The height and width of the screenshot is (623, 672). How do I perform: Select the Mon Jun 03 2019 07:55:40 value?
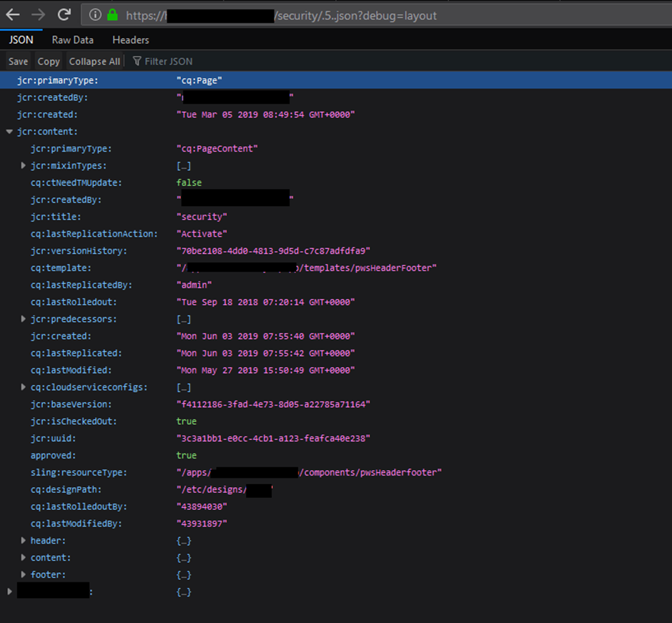(266, 336)
